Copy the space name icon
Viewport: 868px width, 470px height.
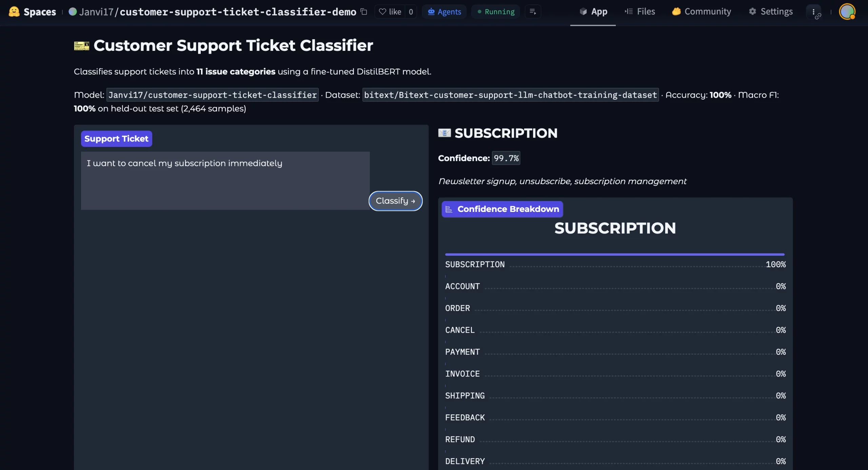tap(364, 12)
